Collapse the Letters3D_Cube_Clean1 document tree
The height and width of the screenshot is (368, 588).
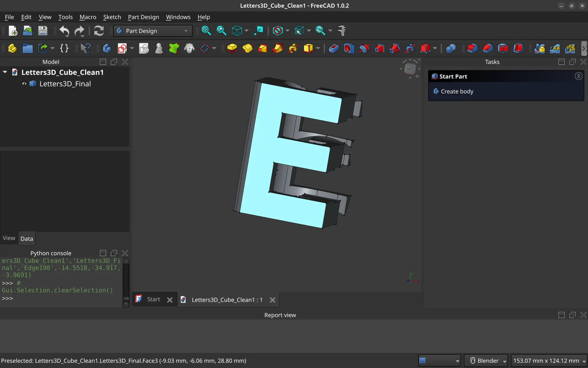(5, 72)
